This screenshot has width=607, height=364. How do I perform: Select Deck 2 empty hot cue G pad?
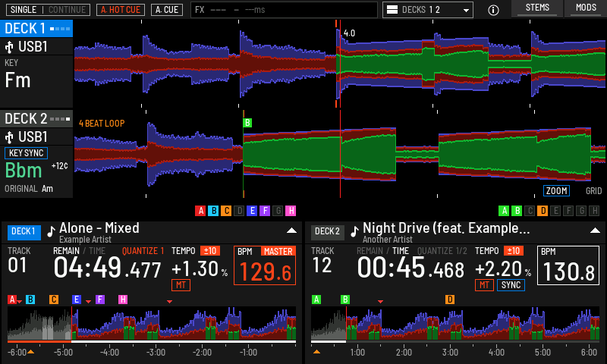tap(581, 211)
